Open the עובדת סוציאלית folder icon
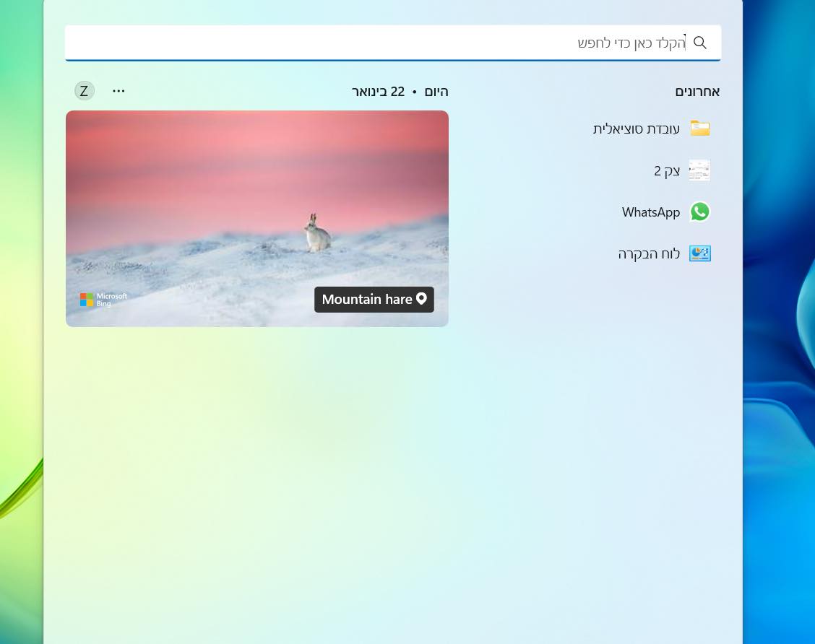 (699, 129)
